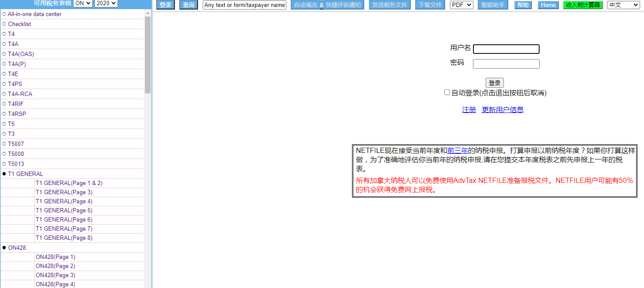Open All-in-one data center entry

[34, 14]
